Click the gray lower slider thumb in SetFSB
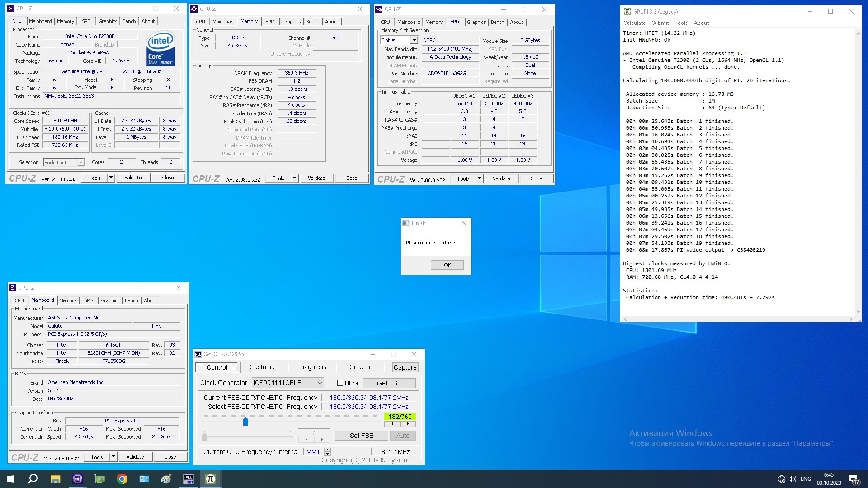Screen dimensions: 868x488 pos(204,436)
